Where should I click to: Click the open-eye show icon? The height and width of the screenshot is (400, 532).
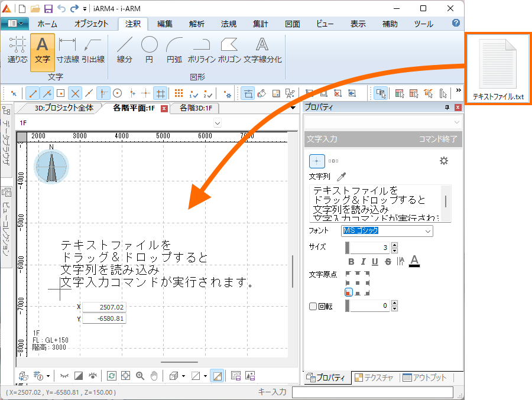93,376
